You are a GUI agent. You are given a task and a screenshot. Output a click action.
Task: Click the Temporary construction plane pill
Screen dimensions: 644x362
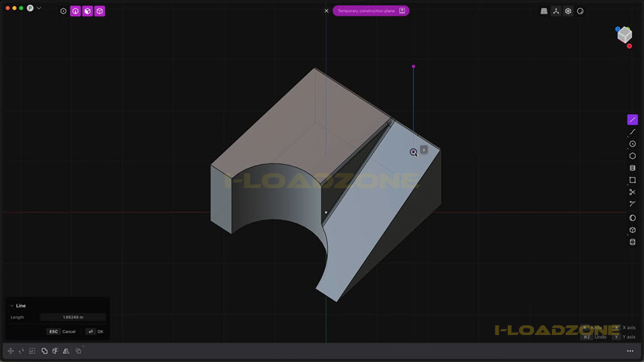point(371,10)
